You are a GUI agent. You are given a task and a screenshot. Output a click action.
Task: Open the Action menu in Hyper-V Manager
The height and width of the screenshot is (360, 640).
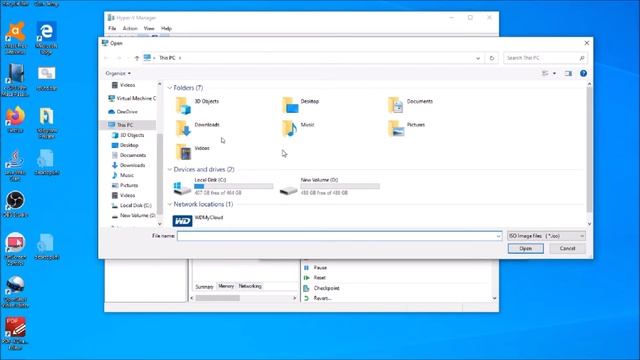tap(130, 29)
